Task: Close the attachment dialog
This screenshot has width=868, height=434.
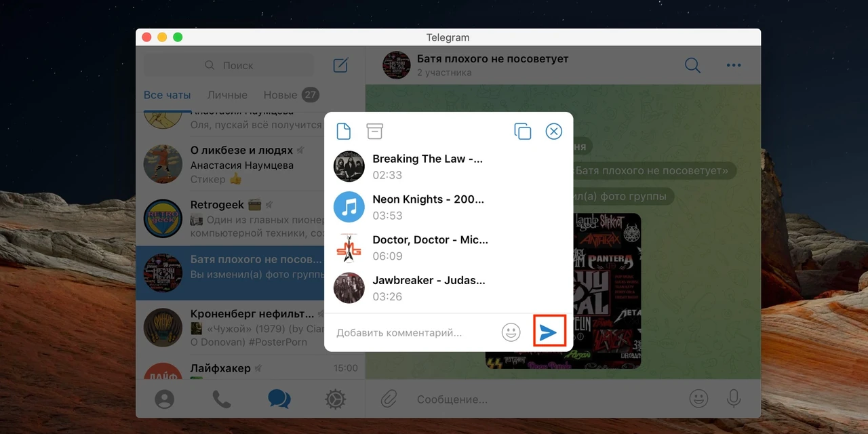Action: click(x=554, y=132)
